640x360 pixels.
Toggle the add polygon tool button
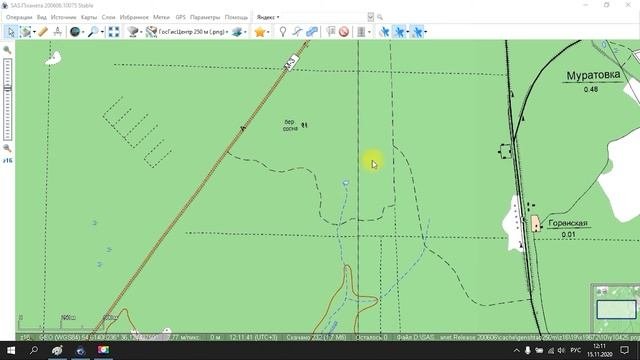tap(312, 32)
